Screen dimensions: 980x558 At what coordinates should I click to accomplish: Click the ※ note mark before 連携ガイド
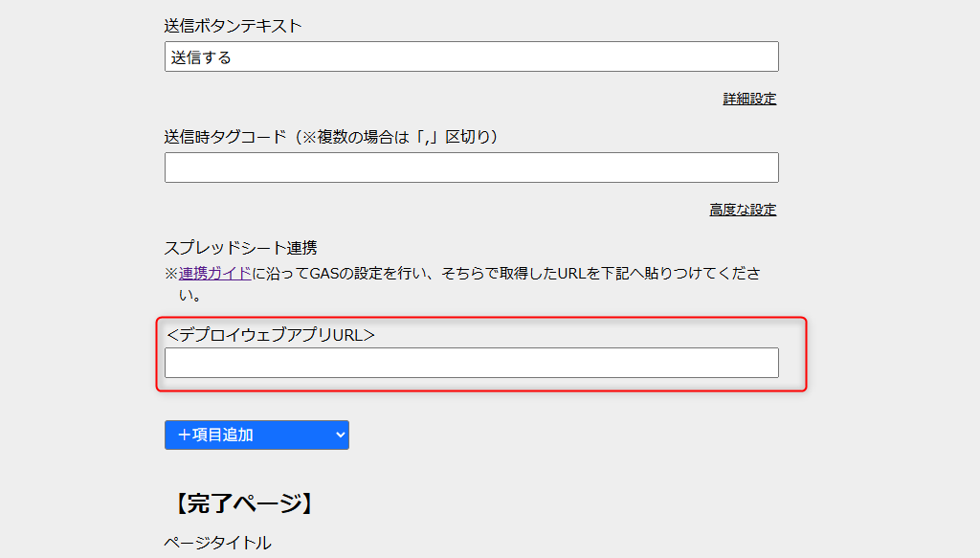171,274
